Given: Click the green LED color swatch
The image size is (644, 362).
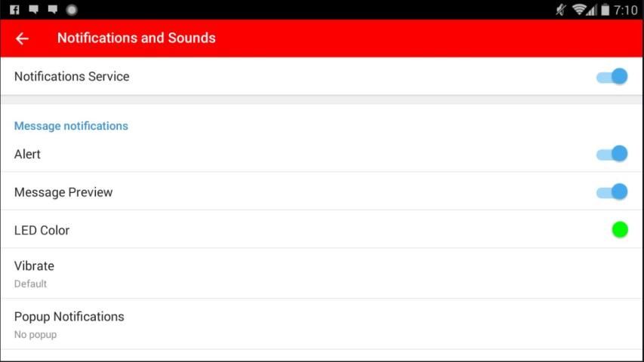Looking at the screenshot, I should click(x=620, y=230).
